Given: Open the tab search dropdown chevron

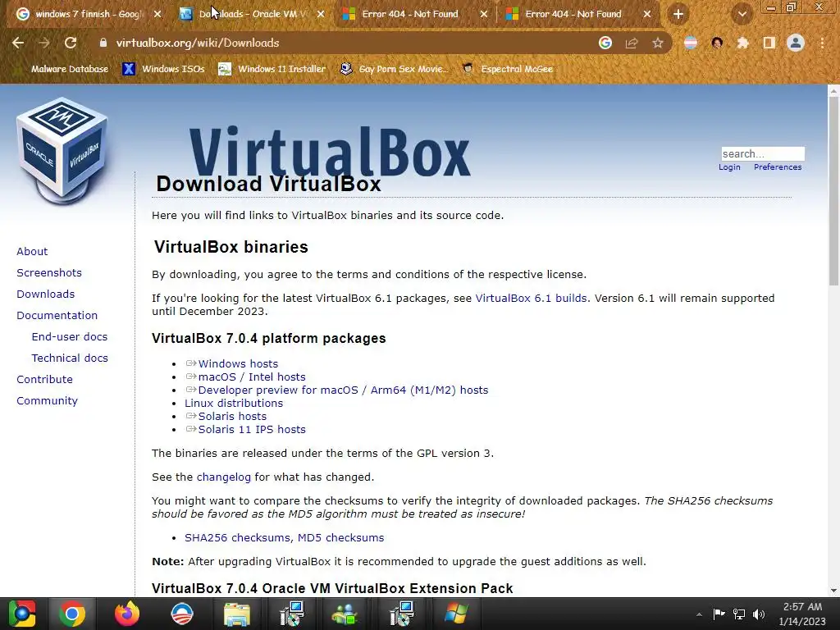Looking at the screenshot, I should [742, 14].
